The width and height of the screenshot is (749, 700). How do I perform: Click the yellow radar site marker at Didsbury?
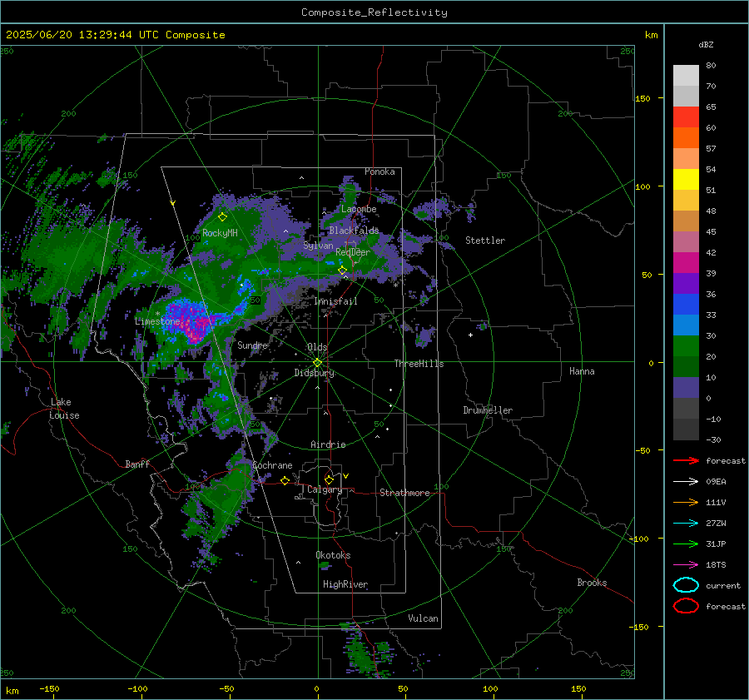tap(318, 363)
